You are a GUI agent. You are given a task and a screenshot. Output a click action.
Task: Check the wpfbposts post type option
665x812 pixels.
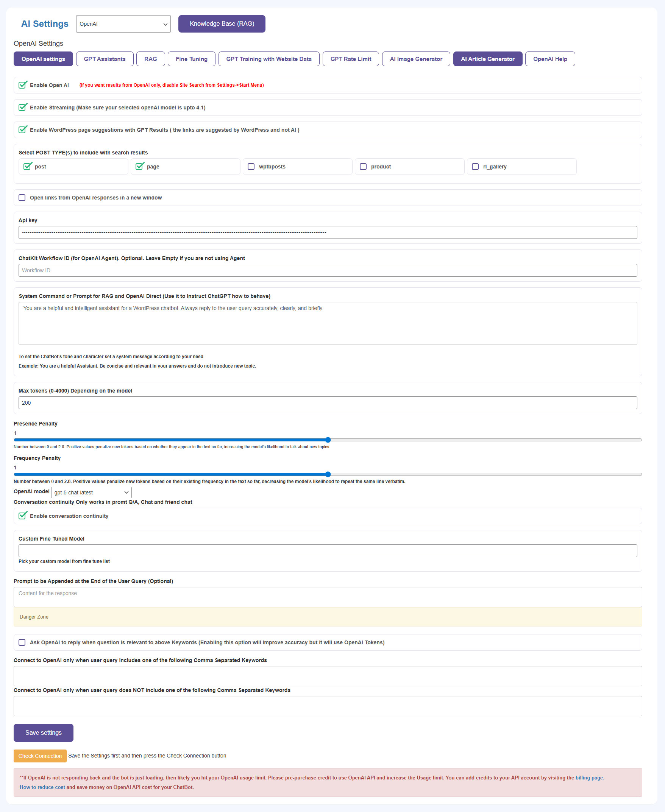click(x=251, y=167)
